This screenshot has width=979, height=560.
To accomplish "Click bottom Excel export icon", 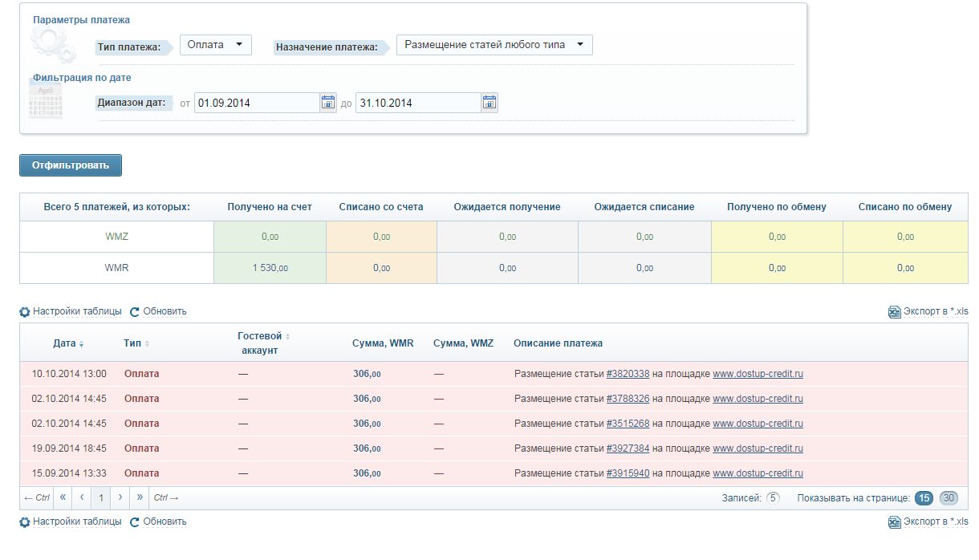I will pos(894,522).
